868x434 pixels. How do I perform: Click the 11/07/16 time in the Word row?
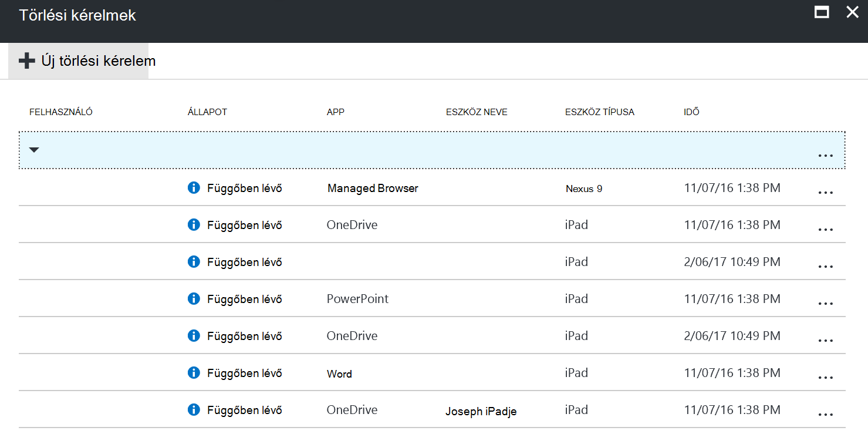tap(732, 372)
